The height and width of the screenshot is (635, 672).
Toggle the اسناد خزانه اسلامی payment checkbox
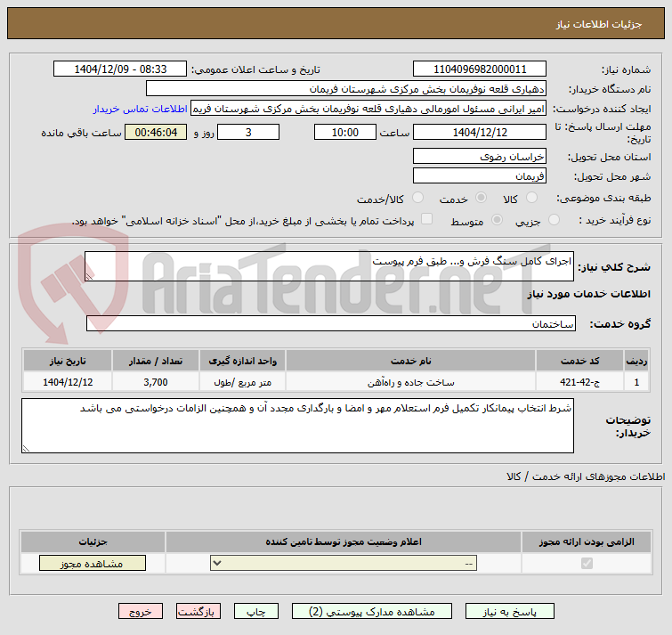tap(426, 219)
